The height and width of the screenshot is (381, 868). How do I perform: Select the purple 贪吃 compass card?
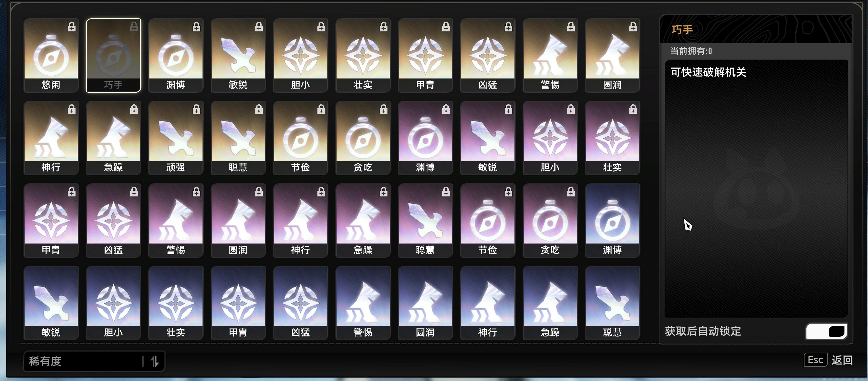click(x=550, y=220)
